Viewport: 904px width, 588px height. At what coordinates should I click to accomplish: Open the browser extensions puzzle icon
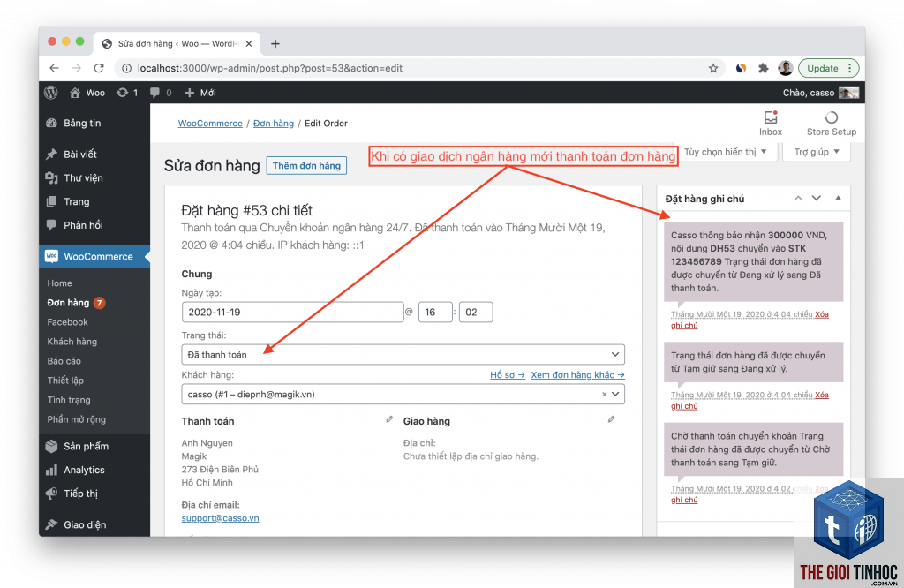tap(764, 68)
